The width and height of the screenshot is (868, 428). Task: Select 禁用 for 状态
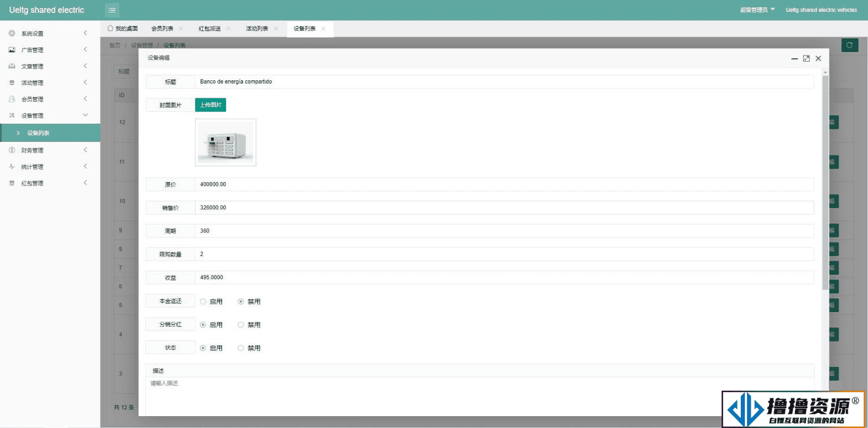coord(249,348)
